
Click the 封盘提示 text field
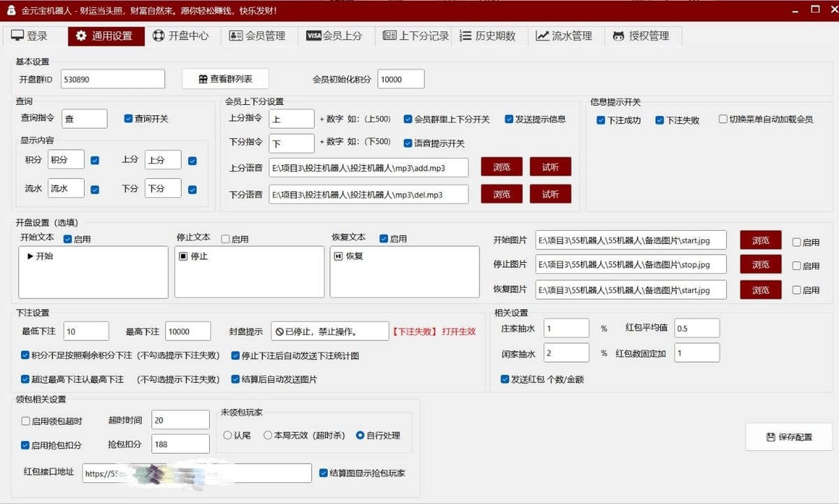(x=330, y=331)
